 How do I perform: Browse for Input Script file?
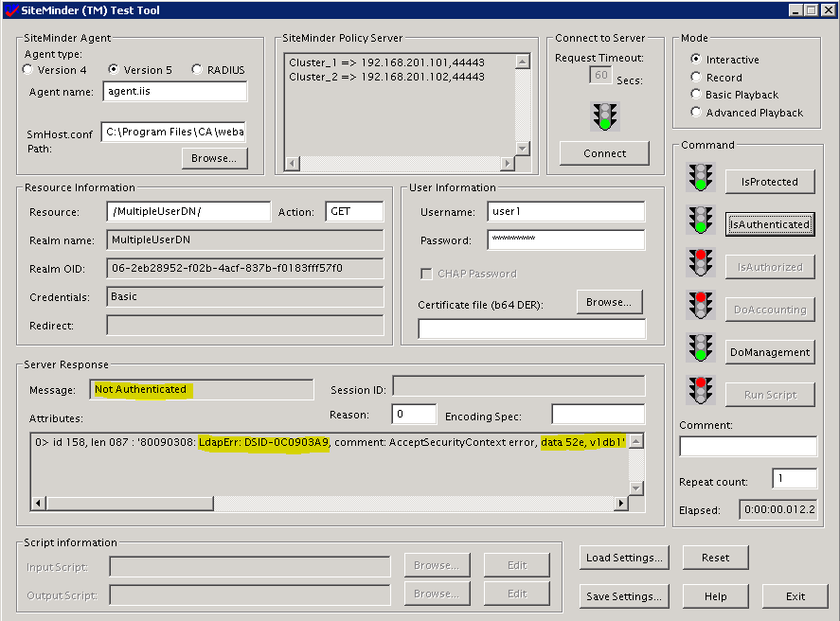[x=437, y=565]
